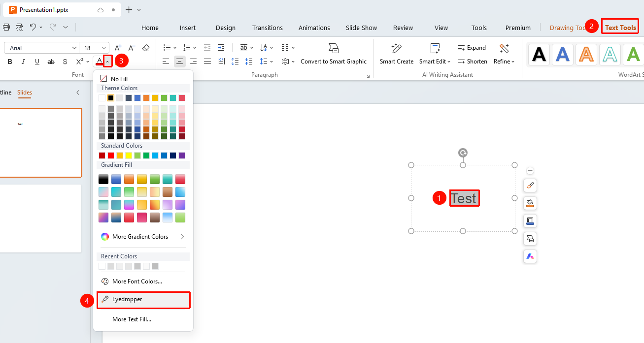The height and width of the screenshot is (343, 644).
Task: Apply the orange outline WordArt style
Action: point(586,54)
